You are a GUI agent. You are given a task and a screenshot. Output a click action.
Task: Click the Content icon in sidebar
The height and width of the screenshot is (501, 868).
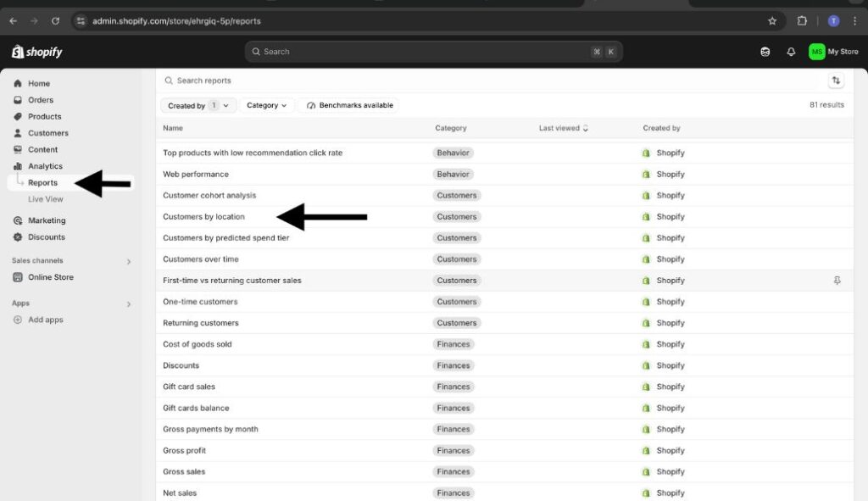coord(18,150)
